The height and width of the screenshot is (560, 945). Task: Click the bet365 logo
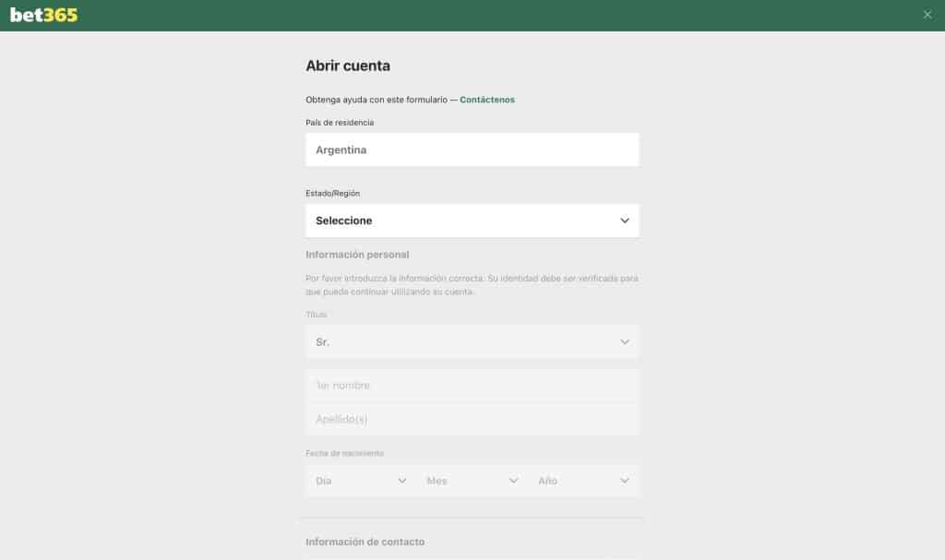coord(43,15)
